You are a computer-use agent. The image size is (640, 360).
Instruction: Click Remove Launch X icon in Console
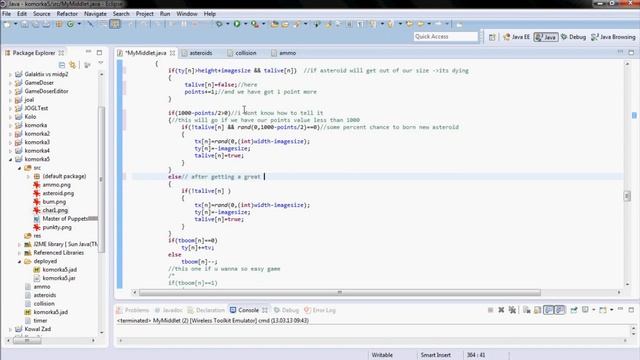tap(501, 310)
